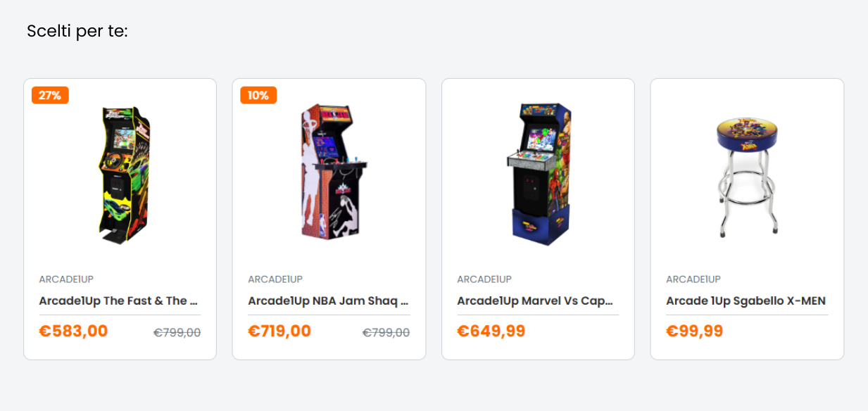
Task: Click the €99,99 stool price
Action: [695, 331]
